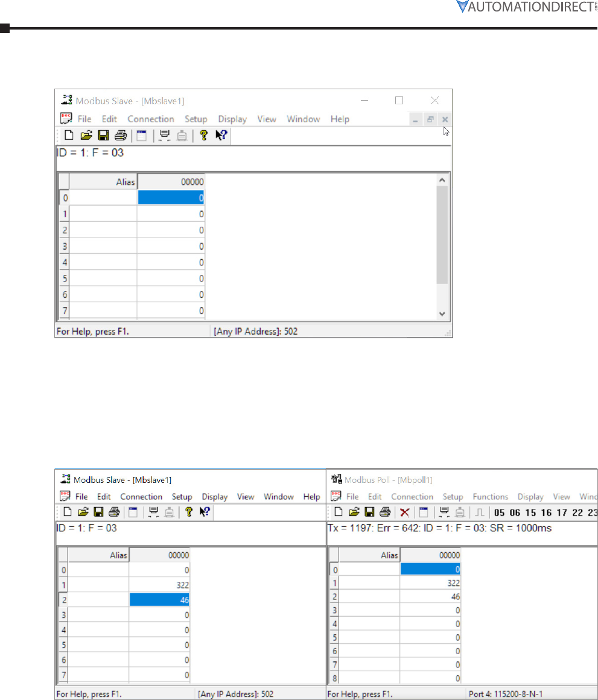The image size is (598, 700).
Task: Click "Port 4: 115200-8-N-1" status in Modbus Poll
Action: (x=506, y=694)
